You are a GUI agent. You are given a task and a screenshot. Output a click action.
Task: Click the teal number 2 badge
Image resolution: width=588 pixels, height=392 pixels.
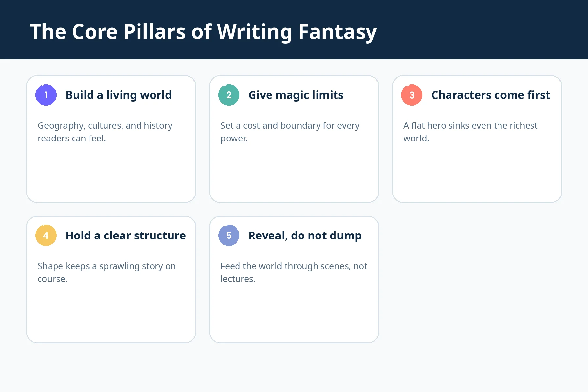pos(229,95)
